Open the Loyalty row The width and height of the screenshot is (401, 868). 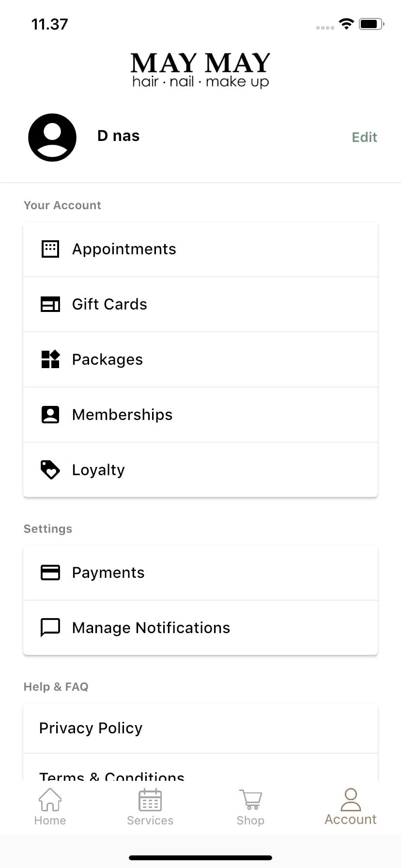click(200, 470)
